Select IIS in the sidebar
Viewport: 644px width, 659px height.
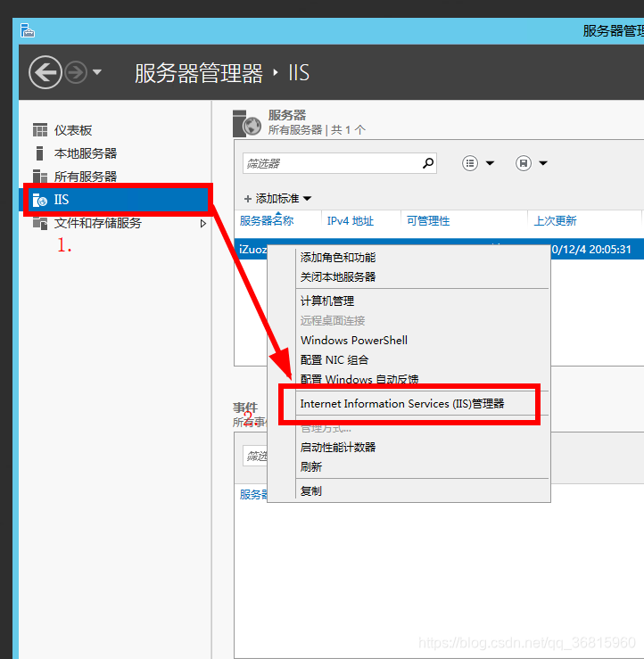(x=114, y=200)
